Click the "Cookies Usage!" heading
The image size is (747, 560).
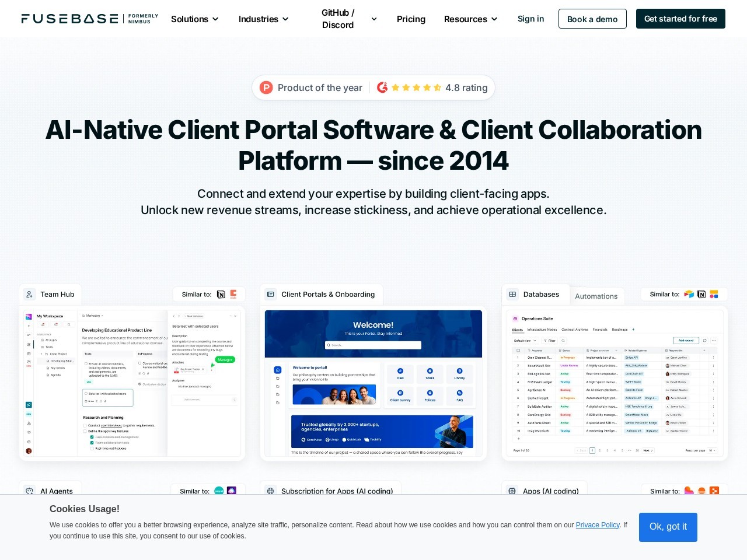pos(85,509)
